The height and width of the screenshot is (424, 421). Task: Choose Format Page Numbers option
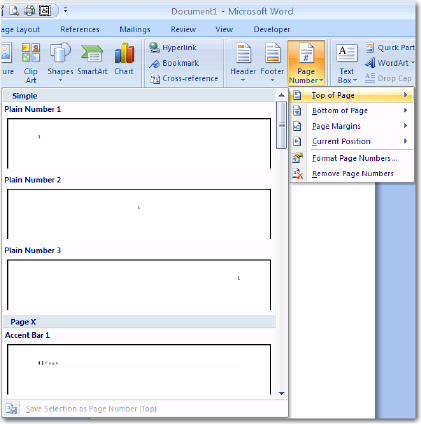351,158
